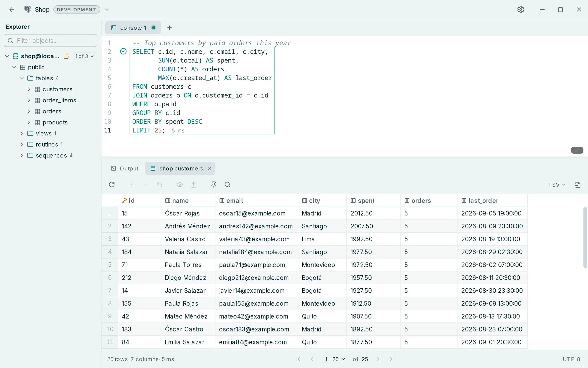This screenshot has width=588, height=368.
Task: Expand the routines folder
Action: 22,145
